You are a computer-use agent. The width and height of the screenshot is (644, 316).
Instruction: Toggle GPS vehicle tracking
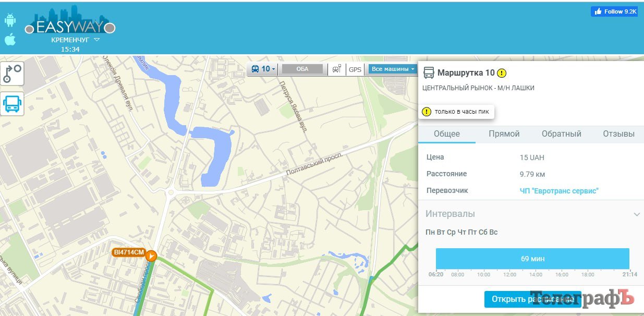(x=355, y=69)
